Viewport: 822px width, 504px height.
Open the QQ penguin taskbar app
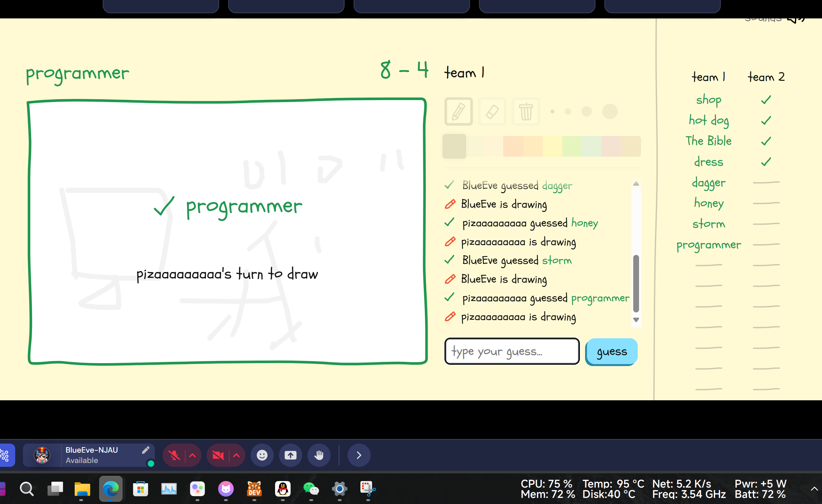[x=283, y=489]
